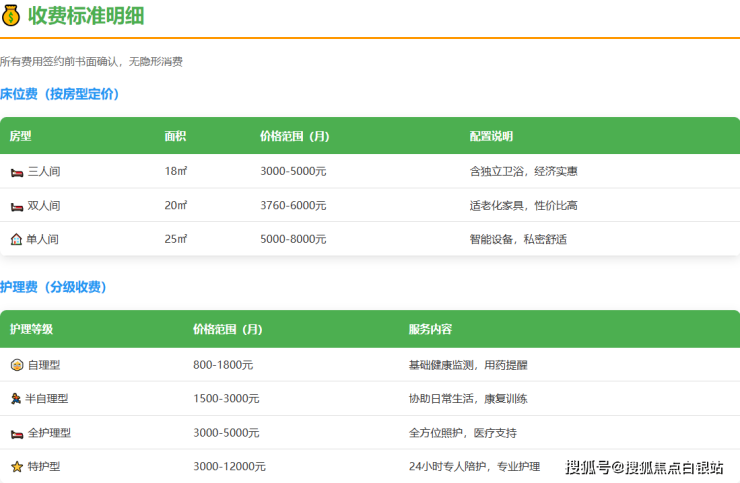The image size is (740, 483).
Task: Click the 3000-5000元 price in 三人间 row
Action: click(x=293, y=171)
